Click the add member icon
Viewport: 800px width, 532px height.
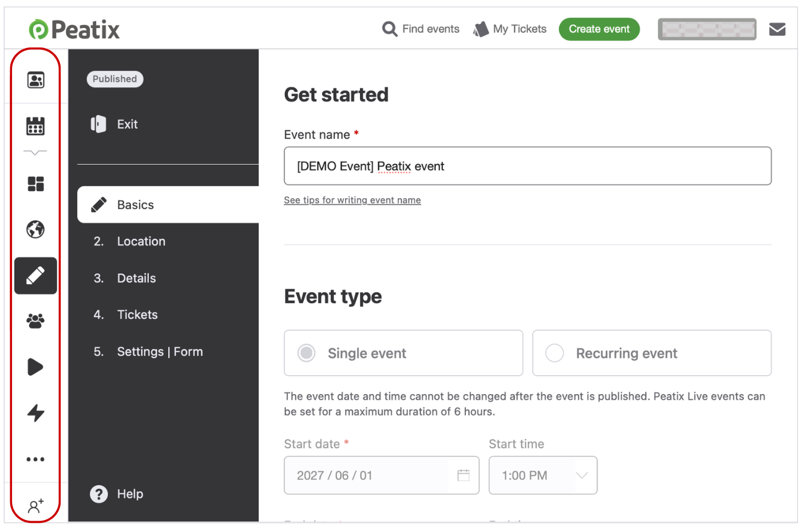click(35, 506)
